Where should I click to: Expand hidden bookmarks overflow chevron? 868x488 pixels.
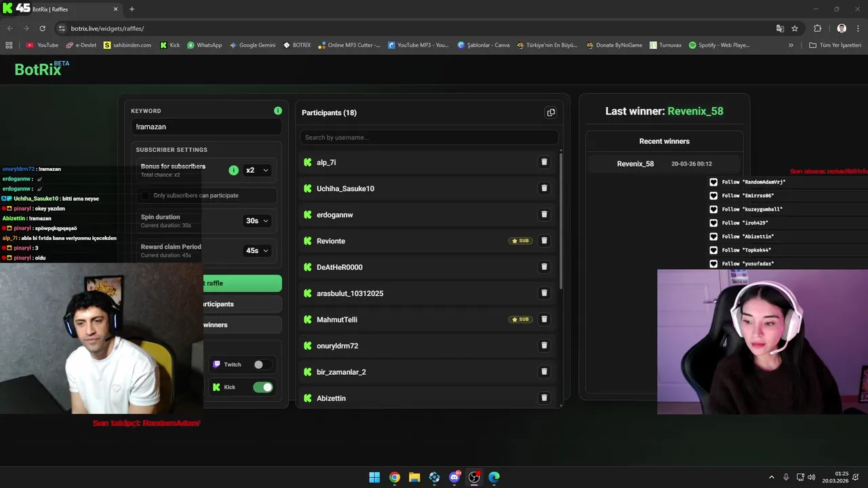(x=791, y=45)
